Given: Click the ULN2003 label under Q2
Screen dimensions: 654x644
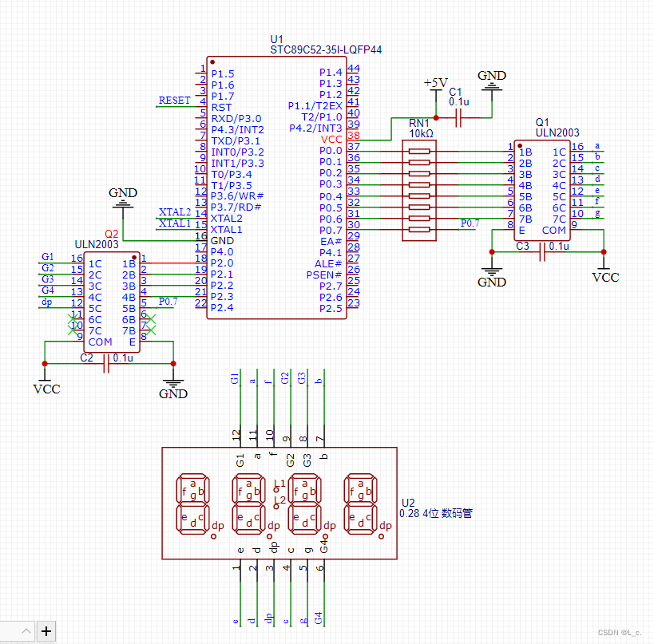Looking at the screenshot, I should pyautogui.click(x=97, y=245).
